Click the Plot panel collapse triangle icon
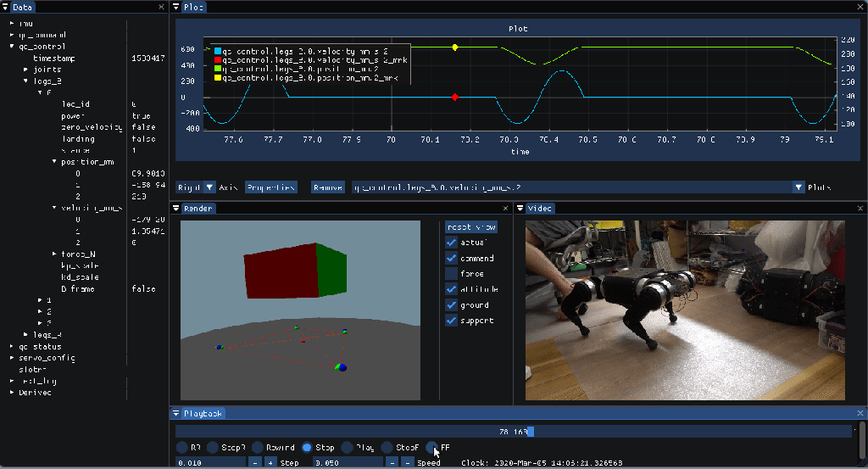Screen dimensions: 868x469 176,7
